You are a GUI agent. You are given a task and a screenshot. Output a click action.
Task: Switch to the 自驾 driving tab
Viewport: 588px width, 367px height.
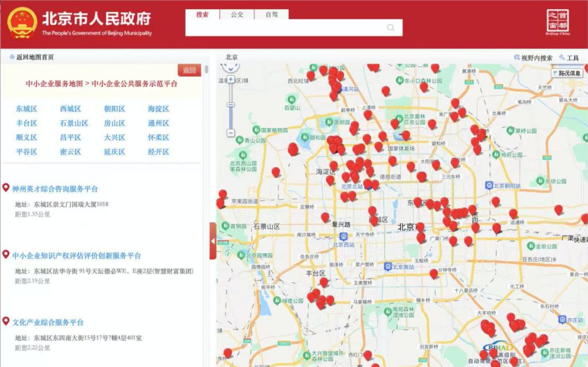(x=272, y=15)
